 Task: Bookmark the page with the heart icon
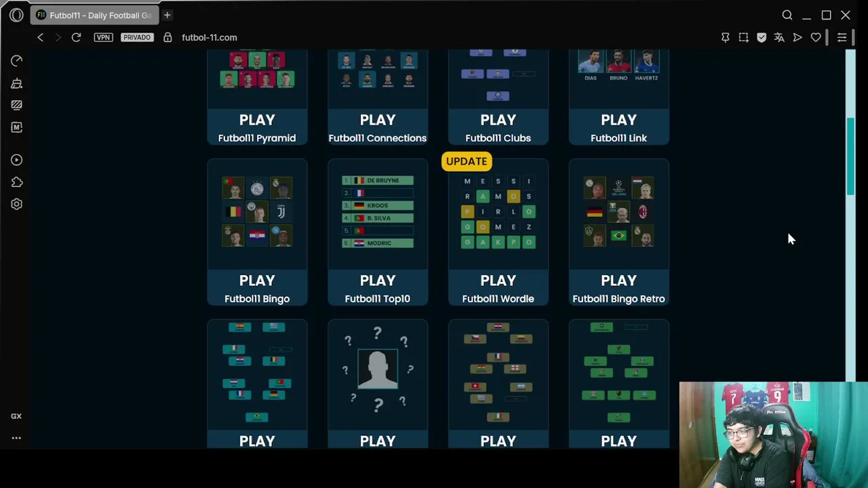(x=816, y=37)
